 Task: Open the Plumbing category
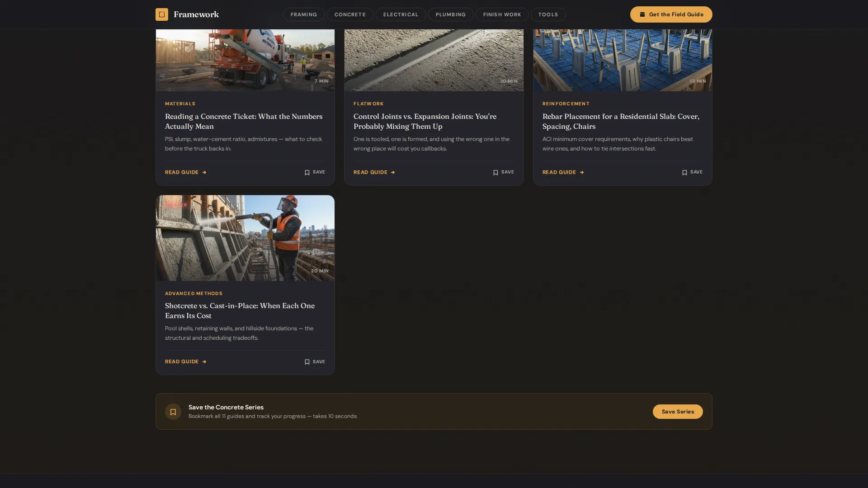[x=451, y=14]
